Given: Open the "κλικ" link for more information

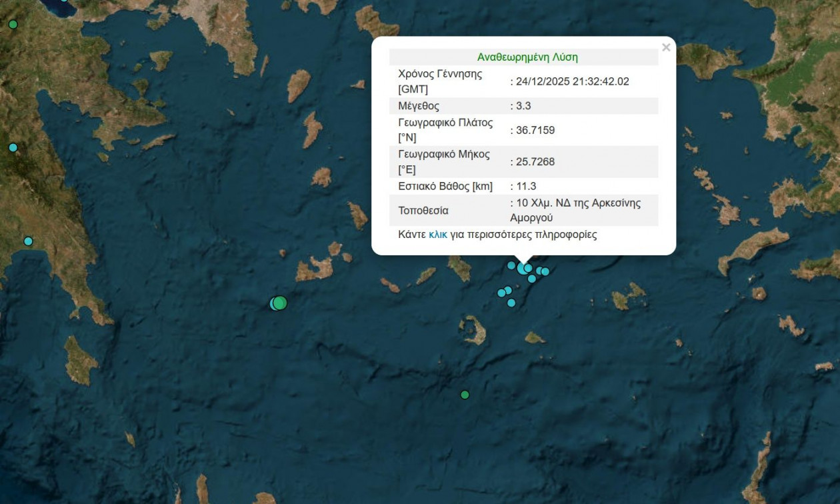Looking at the screenshot, I should [437, 235].
